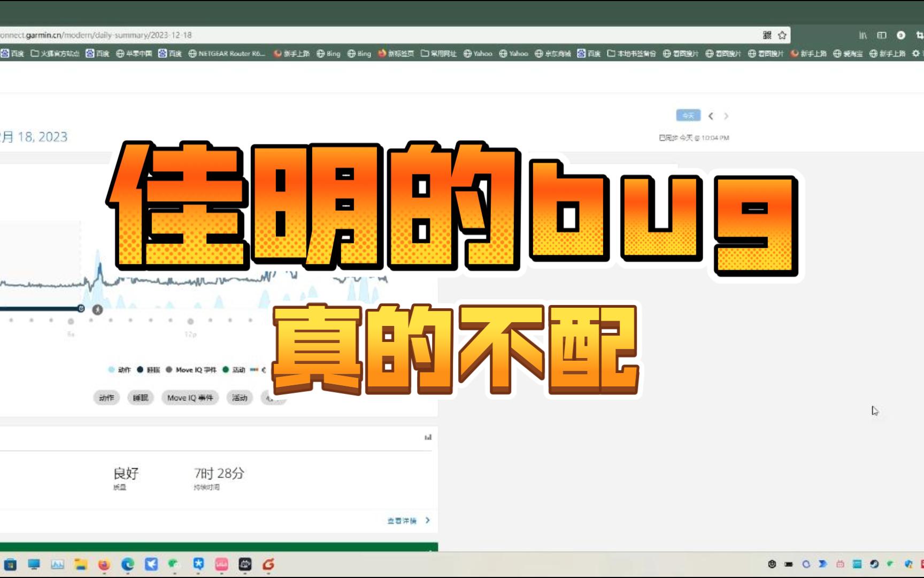This screenshot has width=924, height=578.
Task: Click the sync status text 已同步 今天
Action: 694,138
